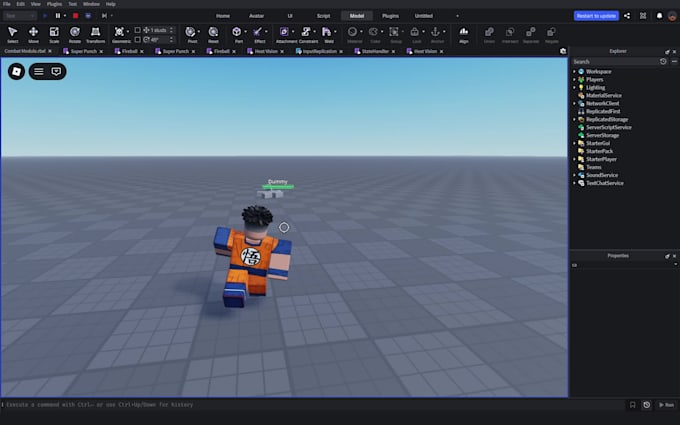This screenshot has width=680, height=425.
Task: Click the Union operation icon
Action: coord(489,32)
